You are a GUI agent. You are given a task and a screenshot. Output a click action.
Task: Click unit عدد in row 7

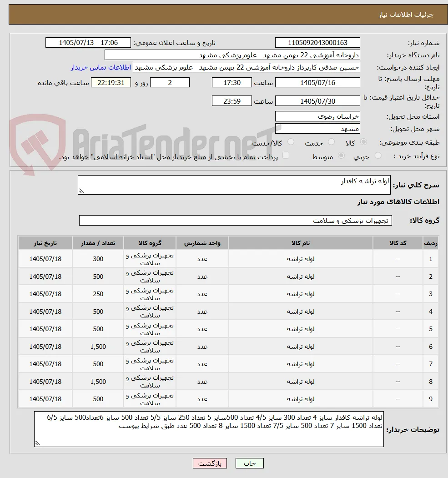coord(202,364)
